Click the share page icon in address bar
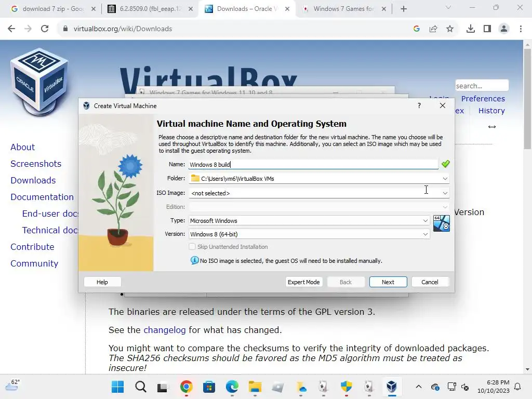Viewport: 532px width, 399px height. pyautogui.click(x=433, y=29)
